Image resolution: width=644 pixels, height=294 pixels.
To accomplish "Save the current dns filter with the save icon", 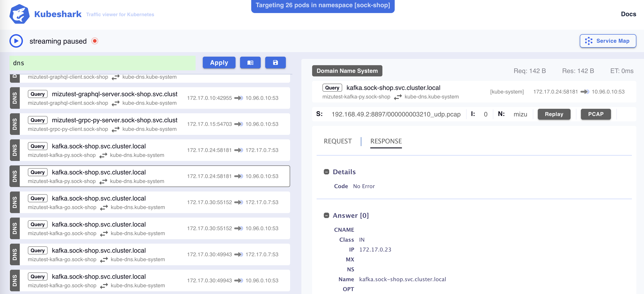I will pyautogui.click(x=275, y=62).
